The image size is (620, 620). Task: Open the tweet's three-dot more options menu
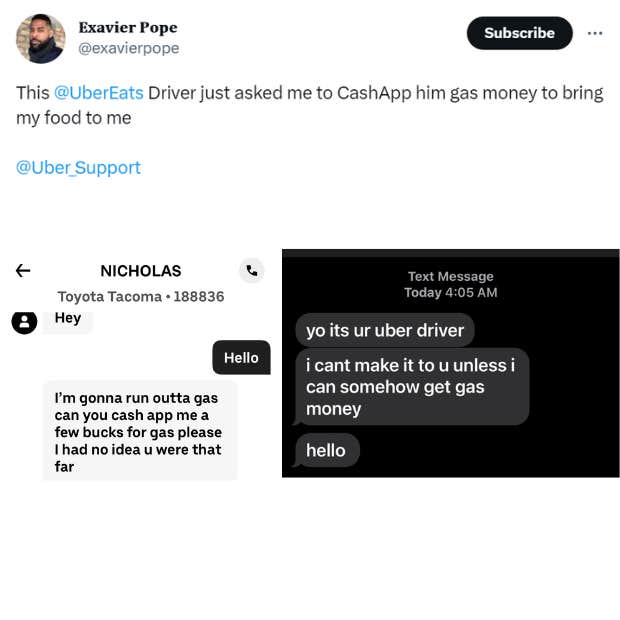click(x=595, y=33)
